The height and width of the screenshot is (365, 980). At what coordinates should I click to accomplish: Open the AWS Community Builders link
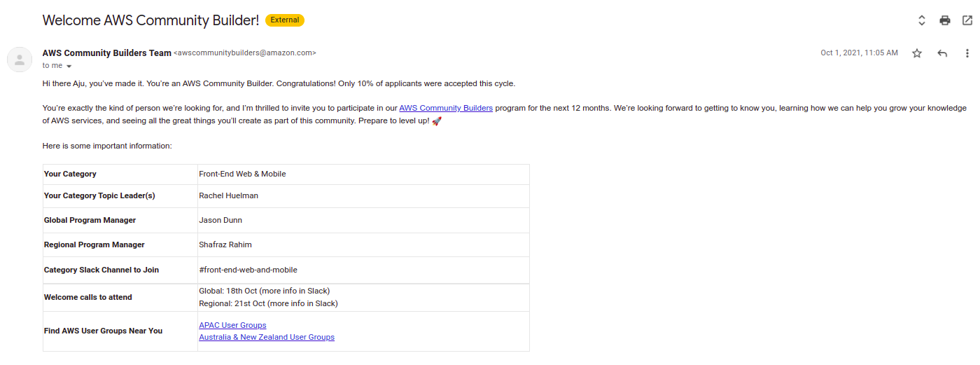[x=446, y=108]
